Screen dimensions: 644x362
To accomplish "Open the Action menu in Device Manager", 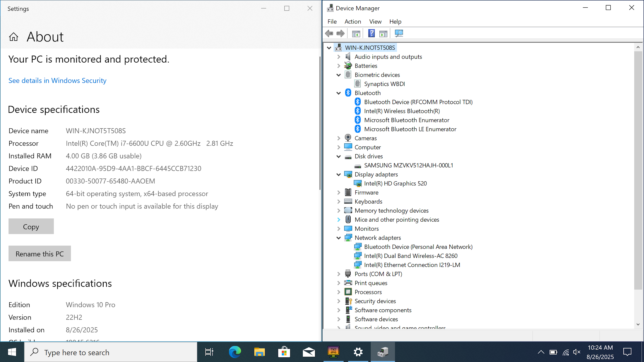I will pos(353,21).
